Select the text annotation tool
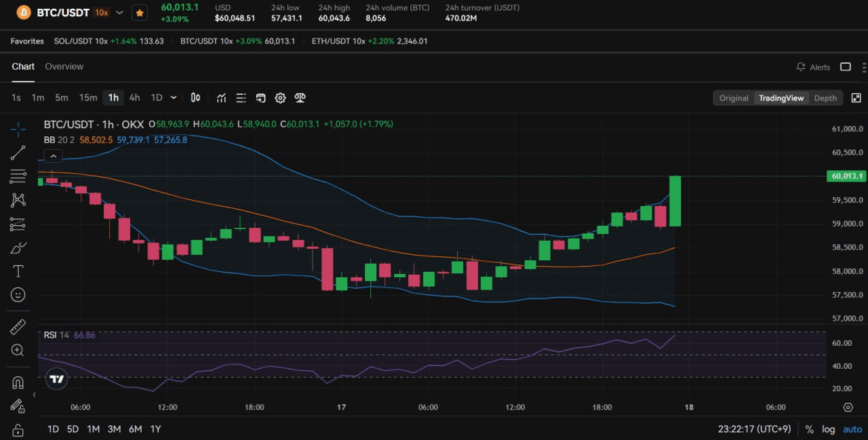The height and width of the screenshot is (440, 868). (18, 271)
